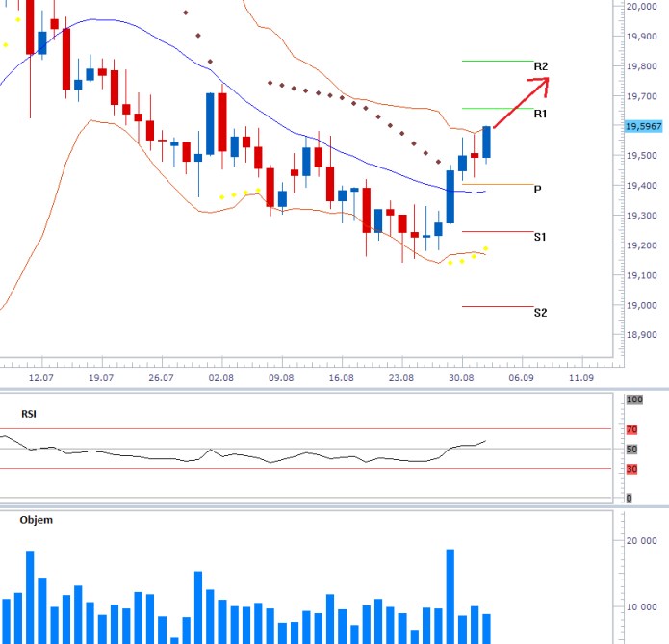Viewport: 669px width, 644px height.
Task: Click the RSI 0 scale label
Action: 629,498
